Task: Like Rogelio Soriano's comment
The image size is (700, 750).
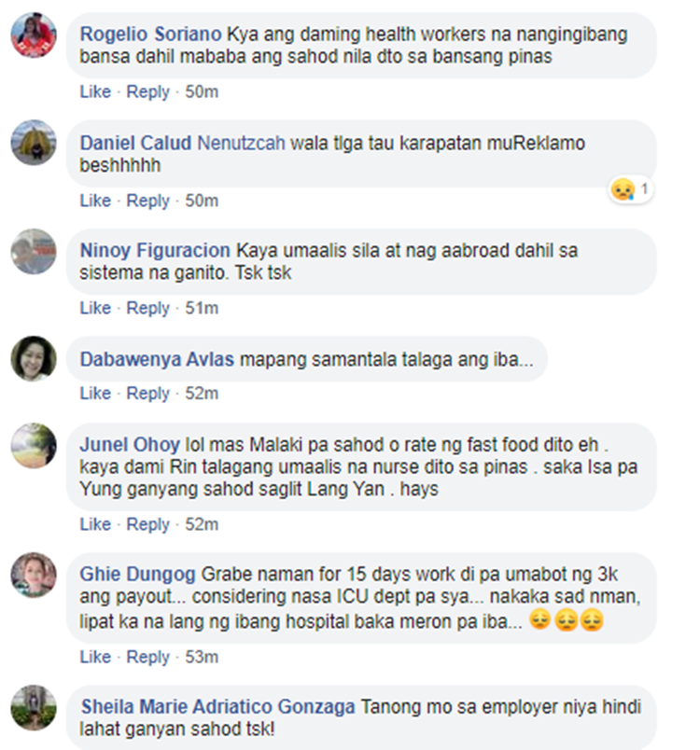Action: [x=95, y=91]
